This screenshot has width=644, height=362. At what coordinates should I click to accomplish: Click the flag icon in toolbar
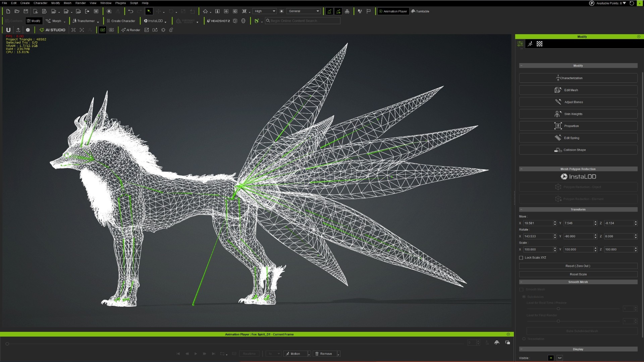click(x=369, y=11)
